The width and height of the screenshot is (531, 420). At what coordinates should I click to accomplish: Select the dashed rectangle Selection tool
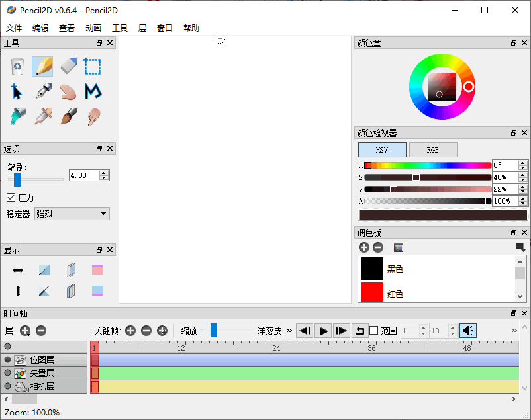92,66
